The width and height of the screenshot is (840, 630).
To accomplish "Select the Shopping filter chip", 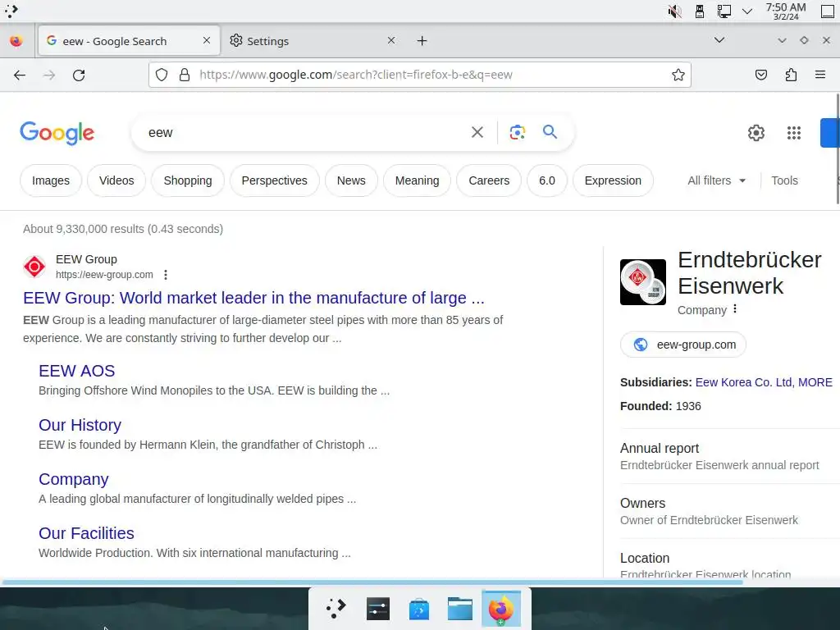I will (x=188, y=180).
